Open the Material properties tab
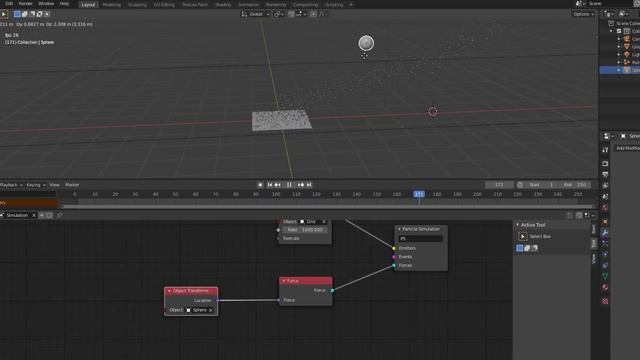This screenshot has height=360, width=640. [x=605, y=287]
